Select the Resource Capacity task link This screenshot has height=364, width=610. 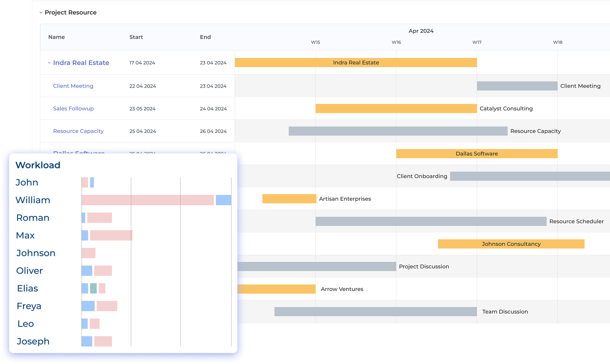pos(78,131)
